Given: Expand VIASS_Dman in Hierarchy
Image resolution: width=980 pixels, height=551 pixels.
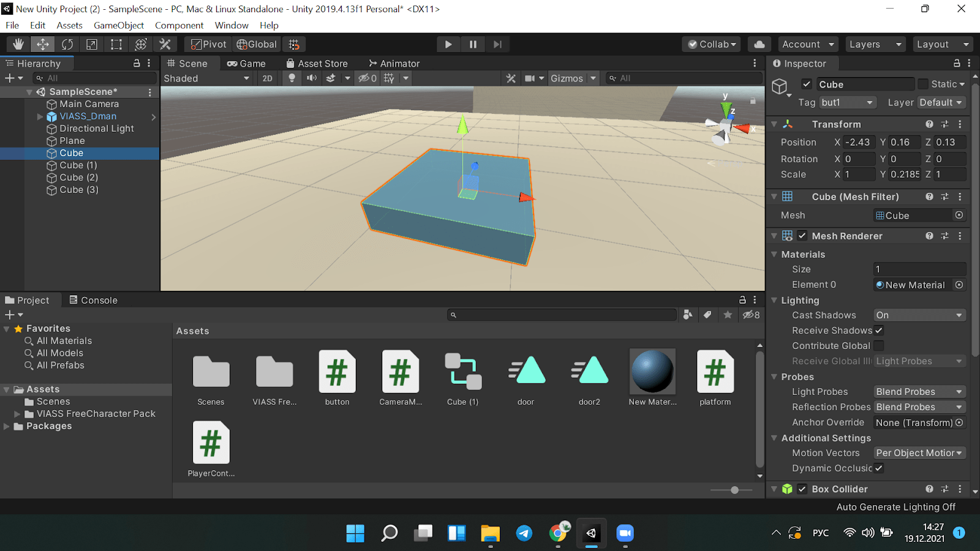Looking at the screenshot, I should point(40,116).
